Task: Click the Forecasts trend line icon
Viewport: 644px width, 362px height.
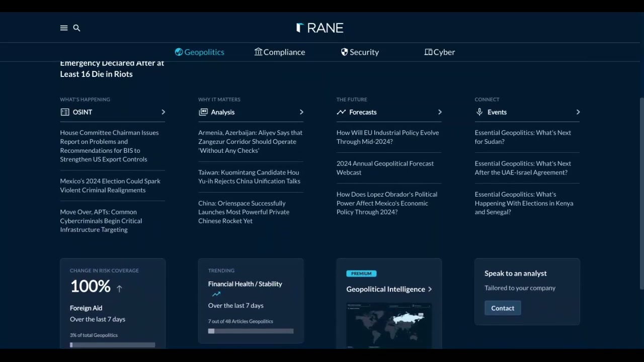Action: (341, 112)
